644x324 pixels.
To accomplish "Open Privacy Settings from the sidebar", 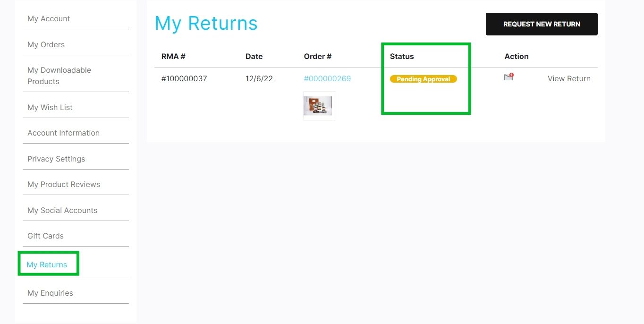I will pos(56,159).
